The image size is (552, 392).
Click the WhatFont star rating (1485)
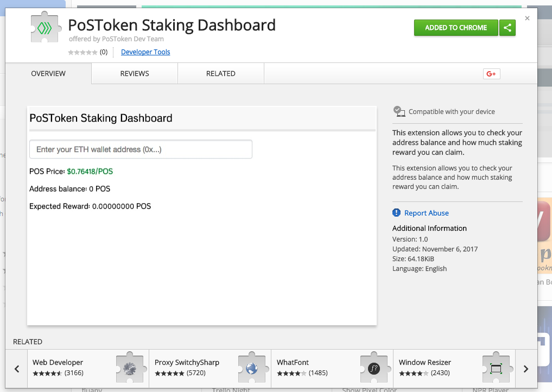click(302, 373)
